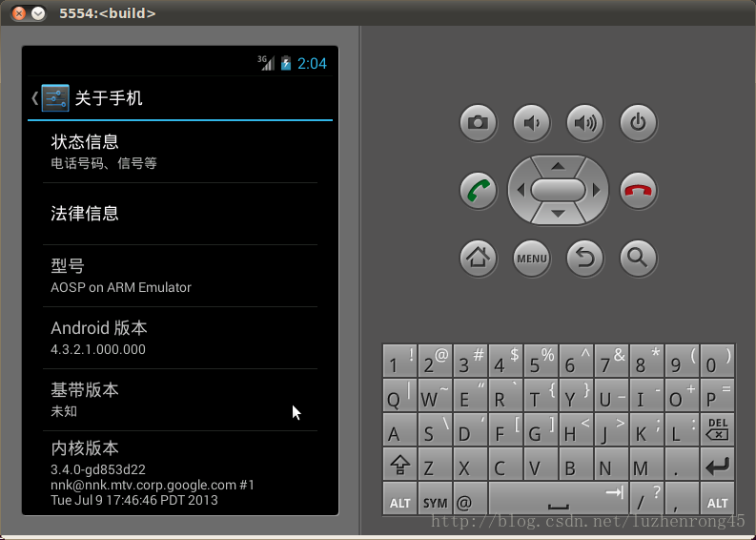Click the @ key
Screen dimensions: 756x540
(x=471, y=498)
